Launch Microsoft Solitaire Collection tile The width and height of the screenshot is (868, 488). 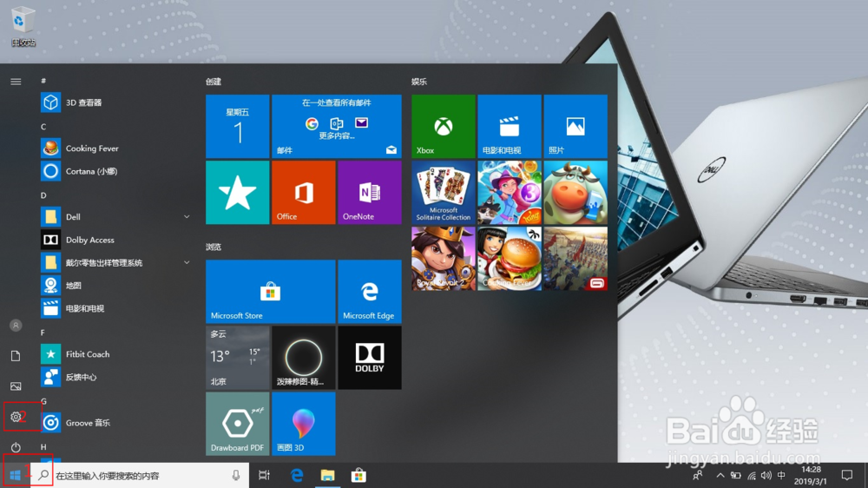coord(444,193)
